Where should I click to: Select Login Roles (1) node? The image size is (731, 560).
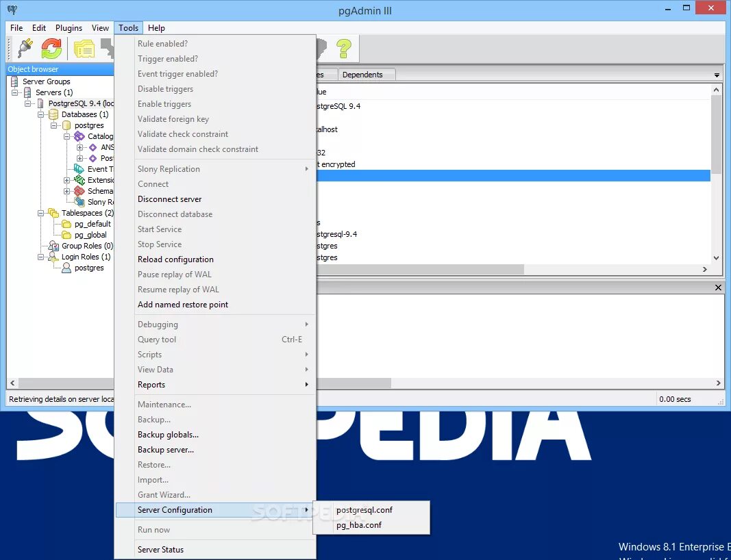[86, 257]
